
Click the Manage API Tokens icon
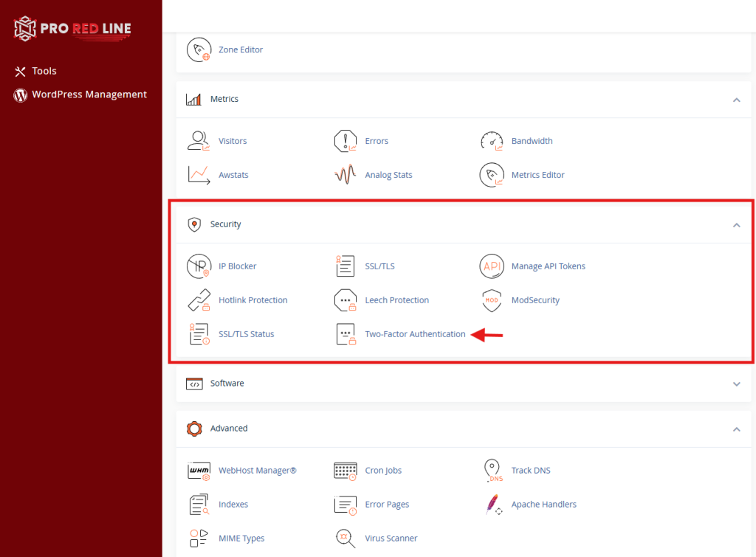[492, 266]
